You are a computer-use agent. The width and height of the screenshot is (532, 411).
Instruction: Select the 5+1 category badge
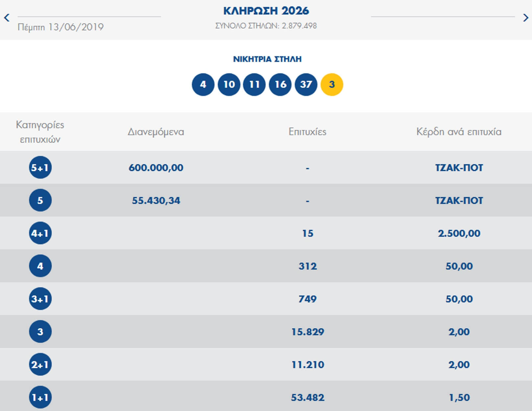[x=40, y=168]
